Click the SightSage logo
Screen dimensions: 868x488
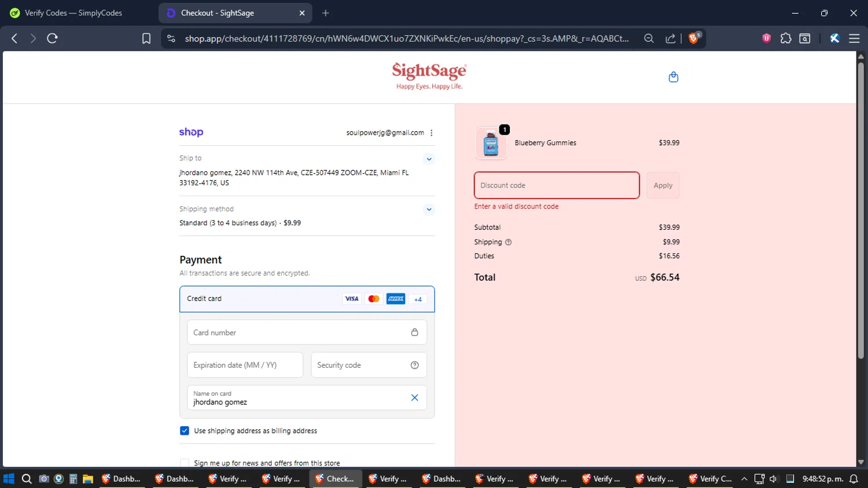[429, 76]
